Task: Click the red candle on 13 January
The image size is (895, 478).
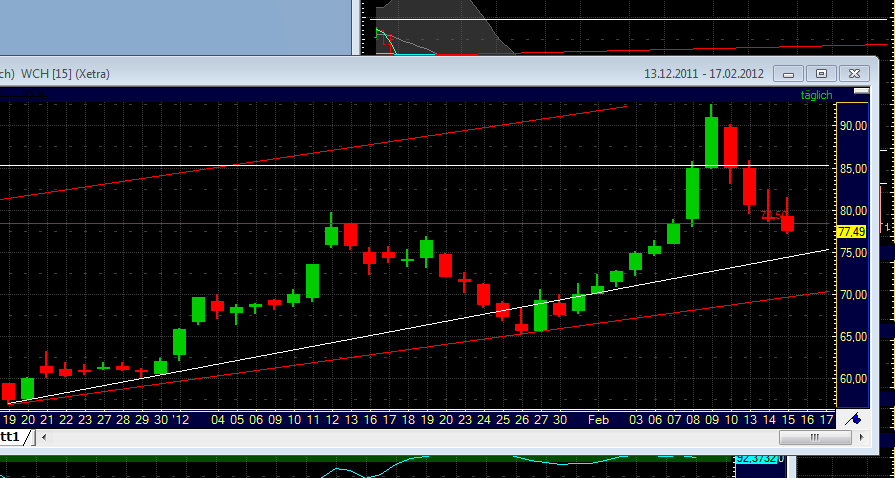Action: 350,235
